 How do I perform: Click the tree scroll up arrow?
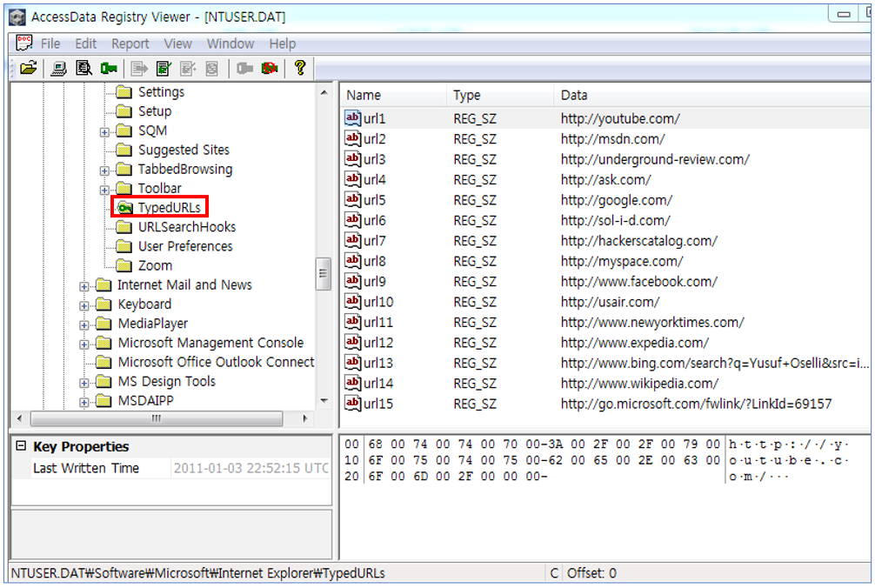(x=324, y=92)
